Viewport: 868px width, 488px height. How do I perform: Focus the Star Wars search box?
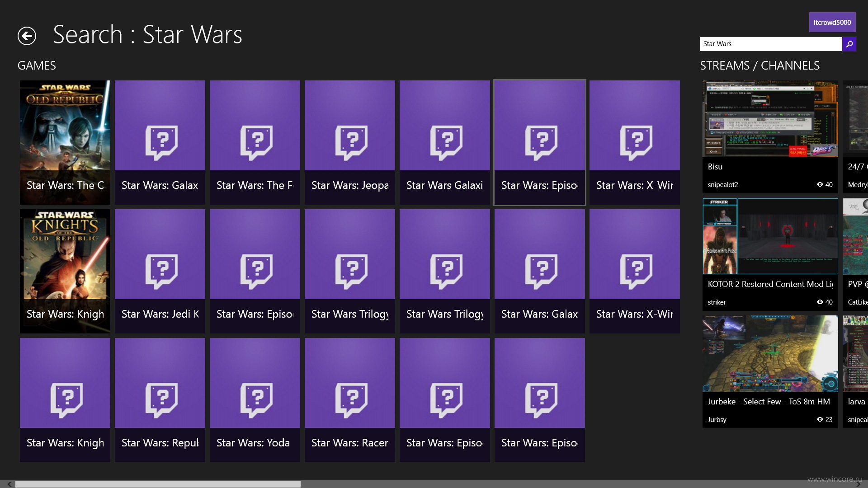771,44
